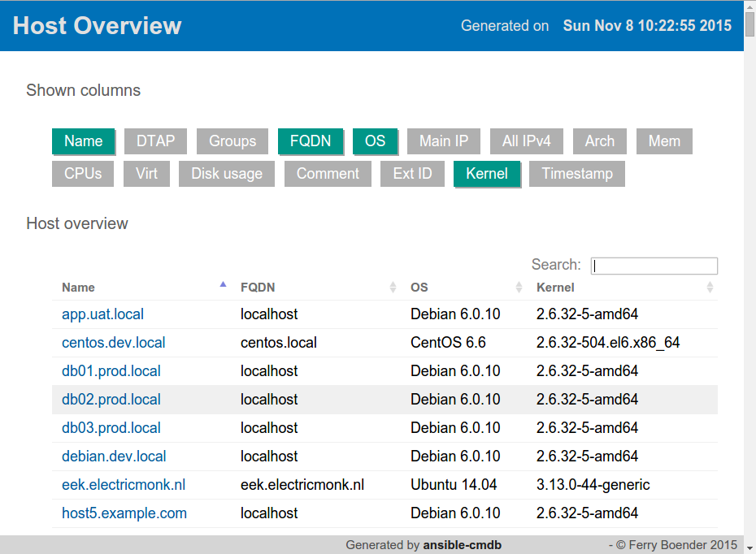
Task: Open the db02.prod.local host link
Action: 111,400
